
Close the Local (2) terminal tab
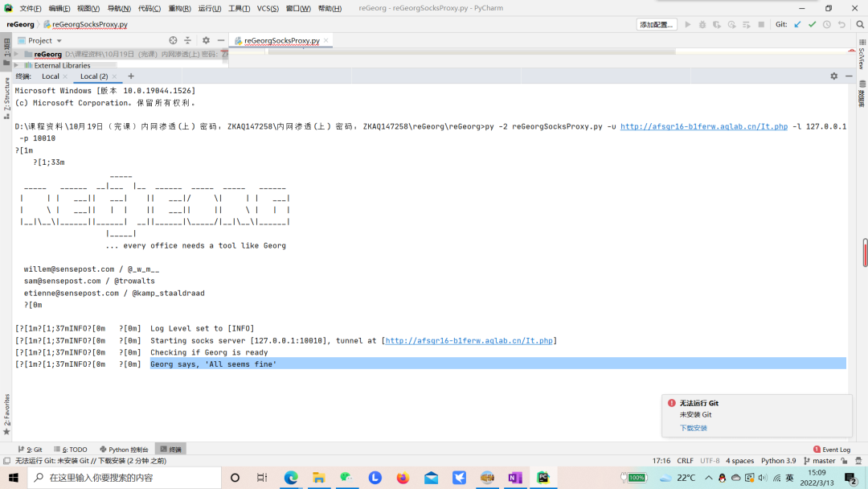[x=114, y=76]
